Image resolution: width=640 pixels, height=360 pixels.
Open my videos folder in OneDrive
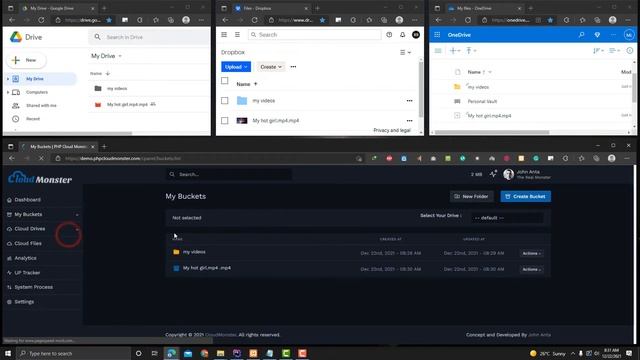(x=478, y=87)
